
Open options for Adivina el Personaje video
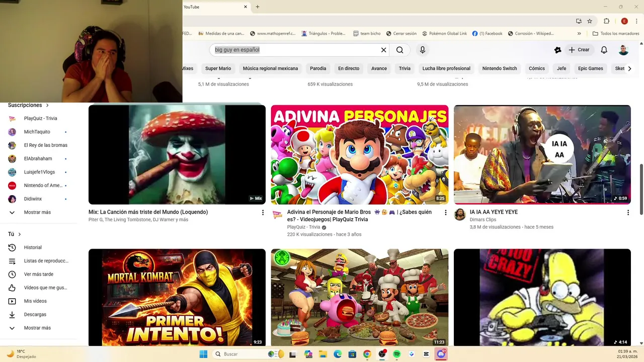click(445, 213)
